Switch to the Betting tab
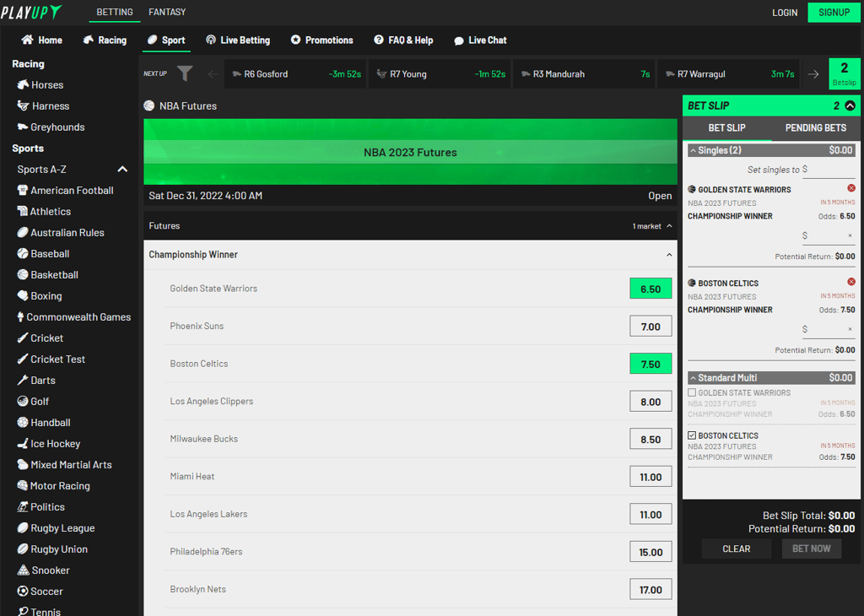The width and height of the screenshot is (864, 616). click(115, 12)
